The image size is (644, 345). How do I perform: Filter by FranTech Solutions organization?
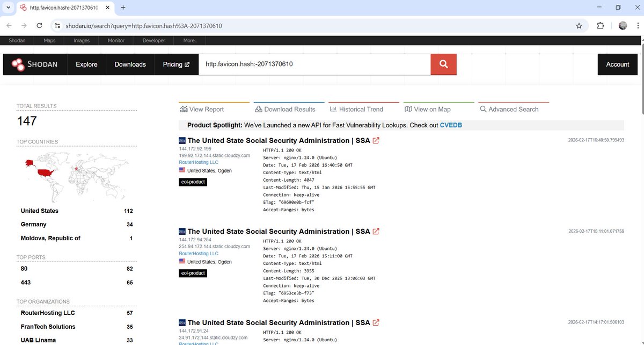(x=48, y=327)
